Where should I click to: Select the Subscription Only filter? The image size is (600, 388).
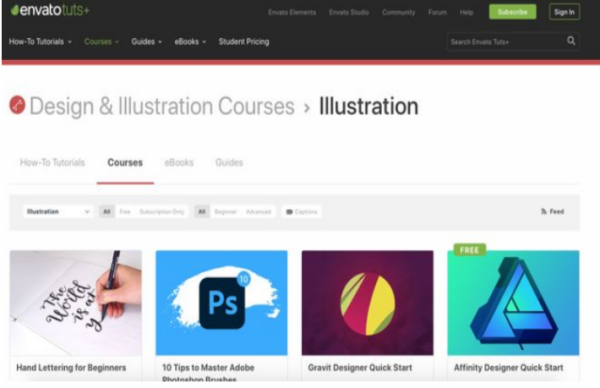coord(161,212)
